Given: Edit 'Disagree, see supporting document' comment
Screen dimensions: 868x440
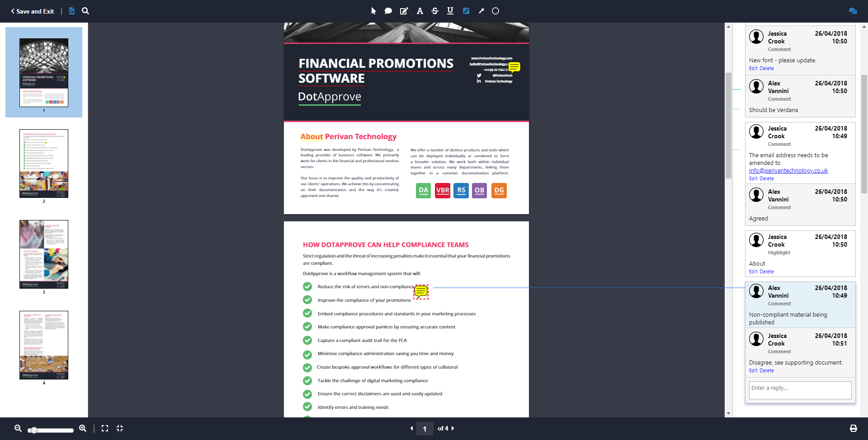Looking at the screenshot, I should (753, 370).
